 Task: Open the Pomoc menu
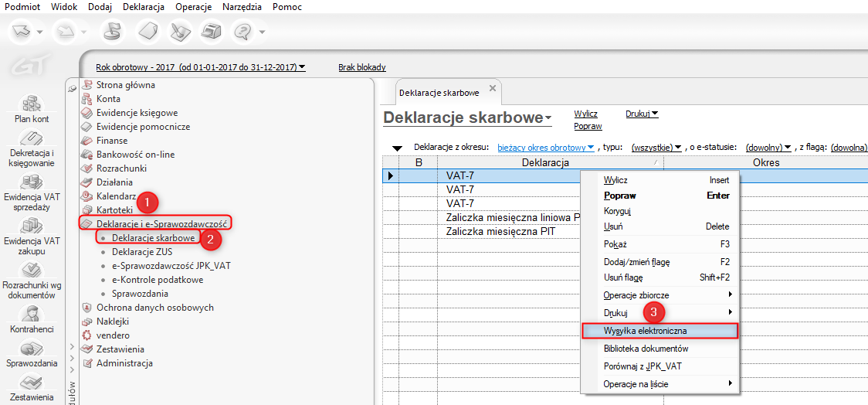click(287, 7)
